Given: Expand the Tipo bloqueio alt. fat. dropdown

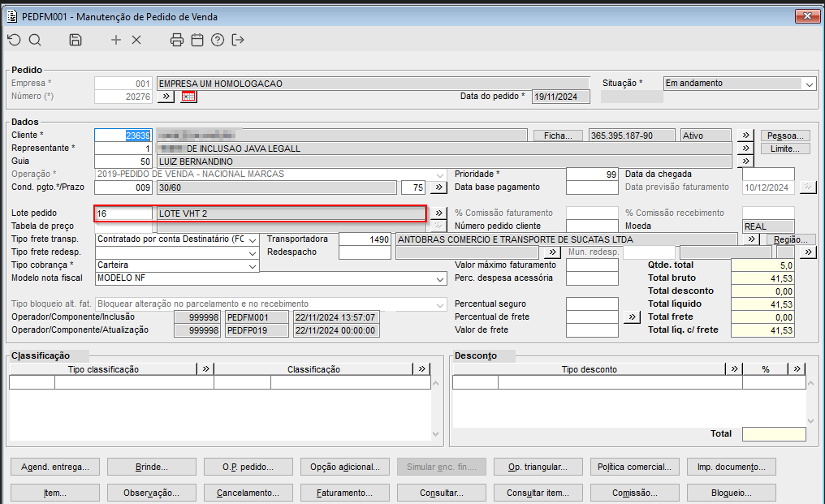Looking at the screenshot, I should [440, 304].
